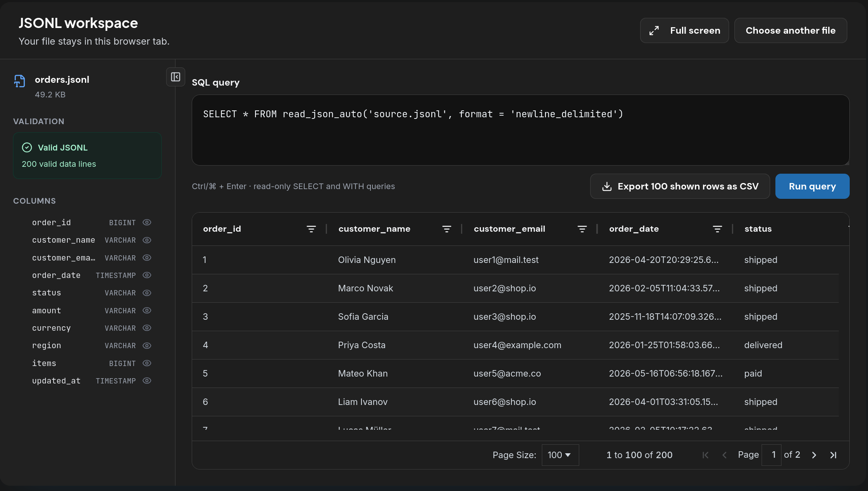Click date cell '2026-04-20T20:29:25.6...'
Screen dimensions: 868x491
(664, 260)
